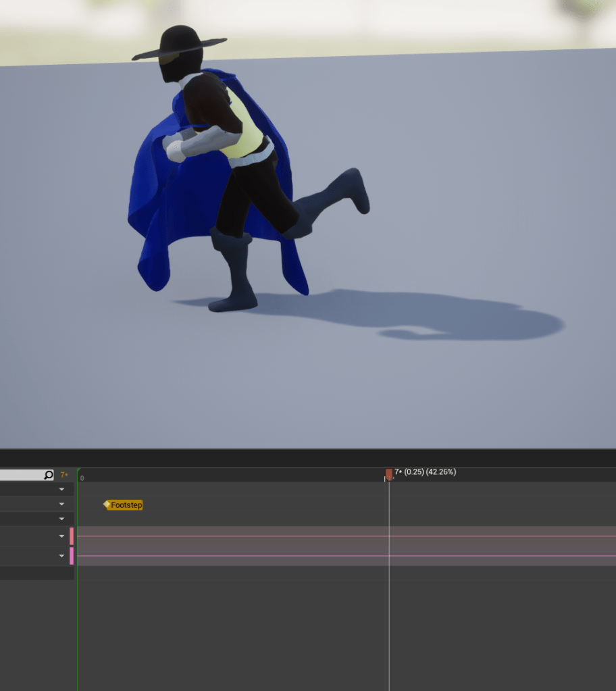Viewport: 616px width, 691px height.
Task: Open the dropdown arrow on the topmost track row
Action: point(62,489)
